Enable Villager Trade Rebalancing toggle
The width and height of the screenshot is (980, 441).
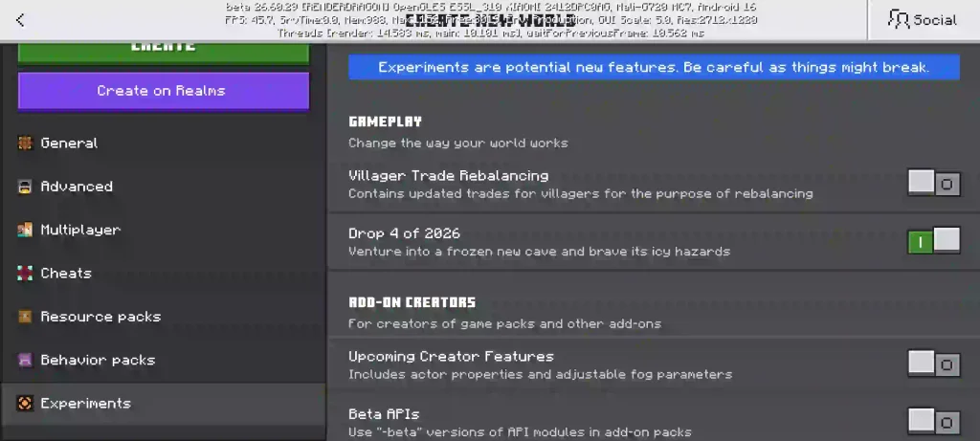click(x=934, y=183)
